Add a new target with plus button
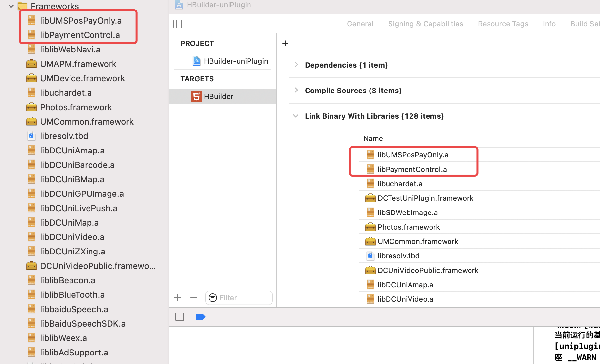Viewport: 600px width, 364px height. point(178,298)
